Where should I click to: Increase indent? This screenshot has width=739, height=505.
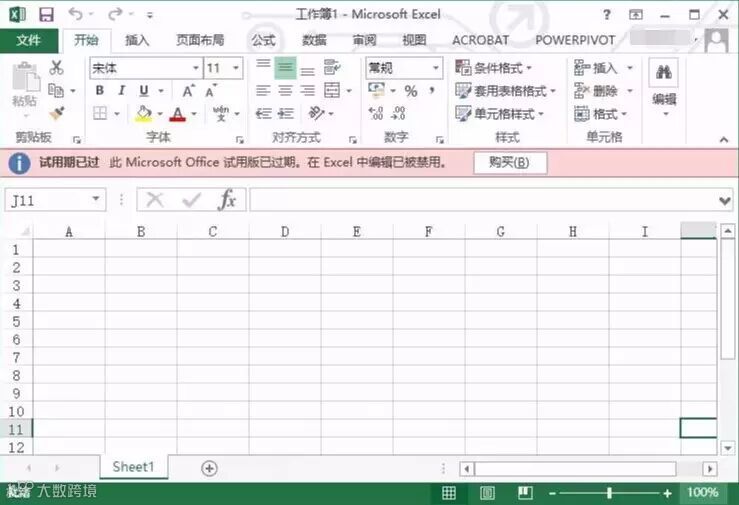click(x=286, y=113)
